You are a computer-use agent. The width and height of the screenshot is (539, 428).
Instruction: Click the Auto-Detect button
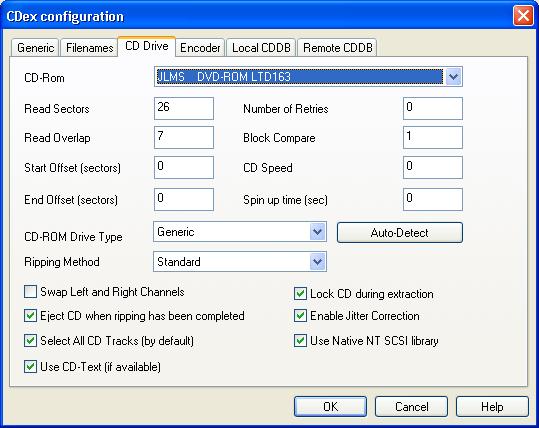pos(400,233)
